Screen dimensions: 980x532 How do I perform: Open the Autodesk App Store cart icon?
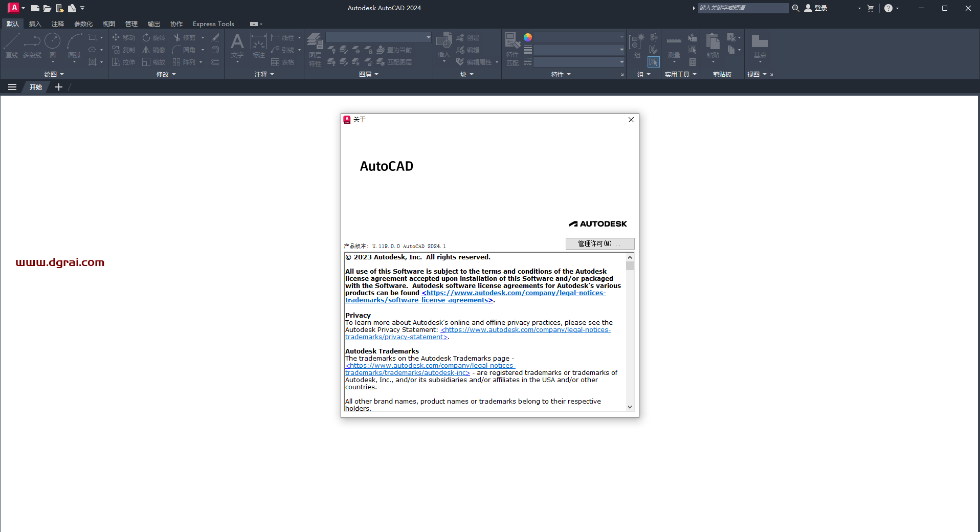(x=871, y=8)
